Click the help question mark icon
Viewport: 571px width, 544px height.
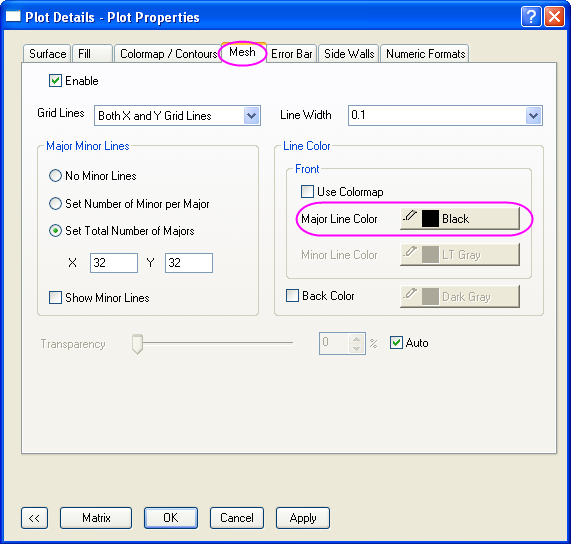pyautogui.click(x=531, y=17)
